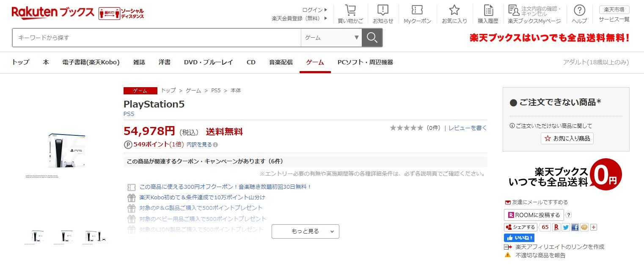This screenshot has height=267, width=644.
Task: Open サービス一覧 link
Action: [x=614, y=19]
